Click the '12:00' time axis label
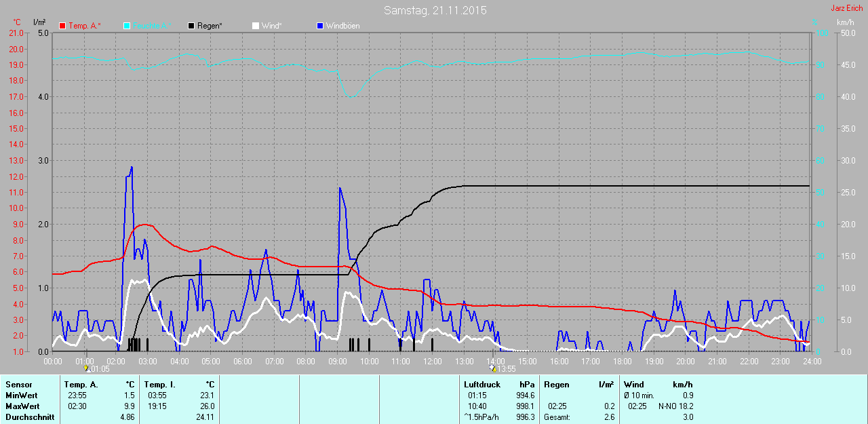The image size is (868, 424). tap(433, 362)
